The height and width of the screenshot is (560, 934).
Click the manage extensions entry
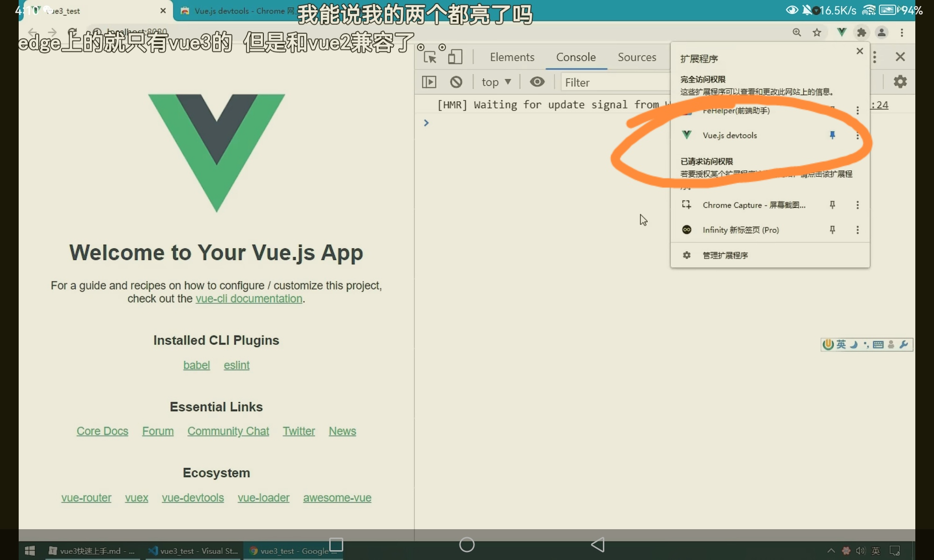[x=725, y=255]
